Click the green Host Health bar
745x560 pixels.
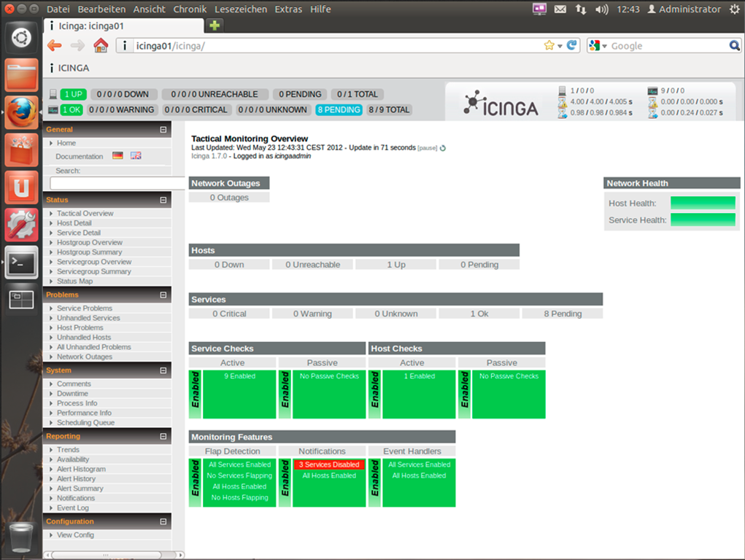tap(703, 203)
